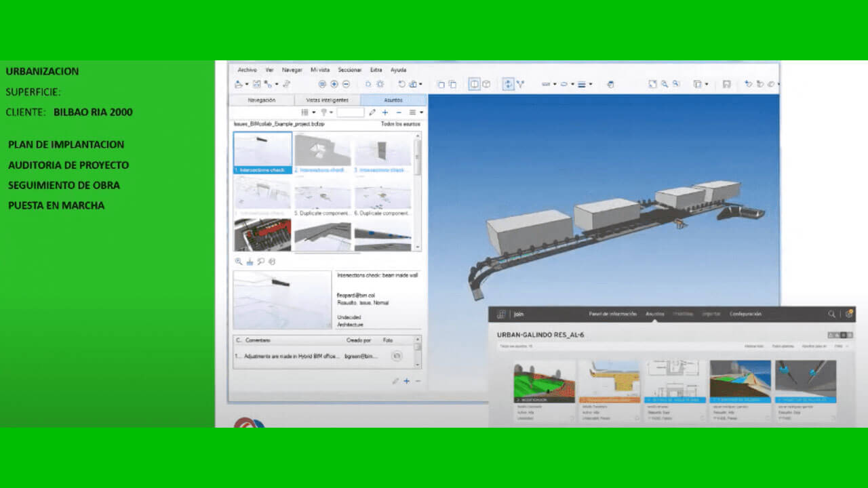Click the search icon in join bar

click(831, 314)
